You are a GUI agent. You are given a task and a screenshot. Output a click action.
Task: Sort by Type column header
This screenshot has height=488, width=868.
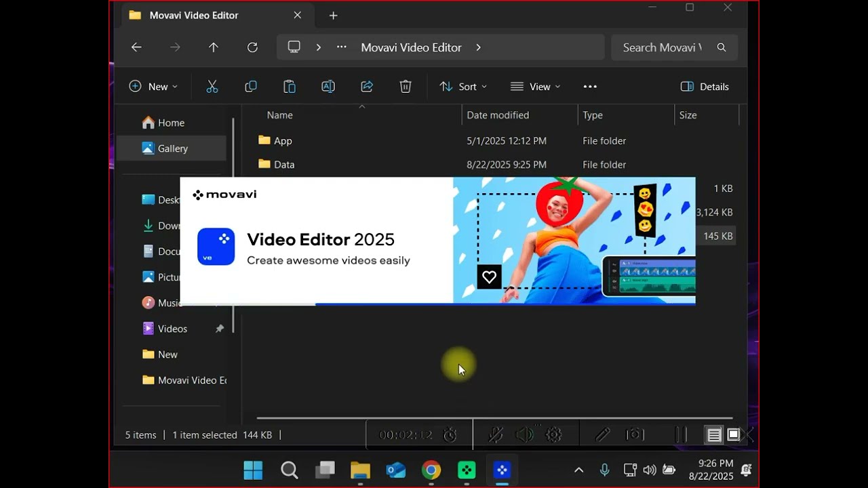(593, 115)
